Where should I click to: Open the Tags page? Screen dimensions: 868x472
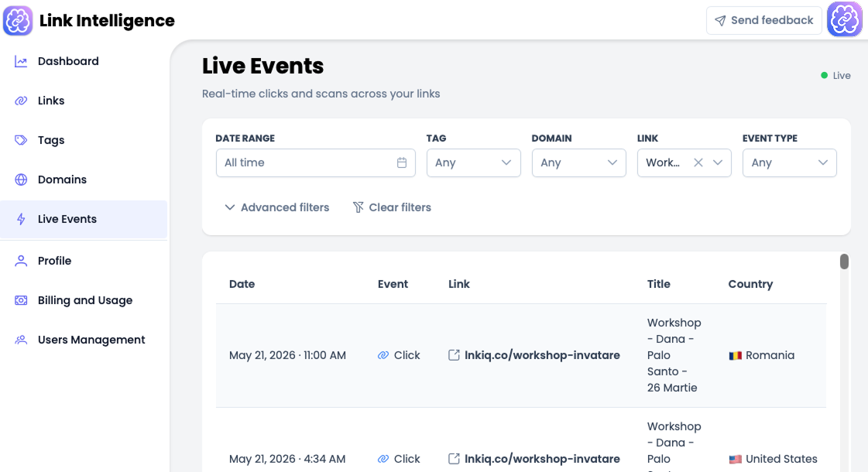[x=84, y=140]
